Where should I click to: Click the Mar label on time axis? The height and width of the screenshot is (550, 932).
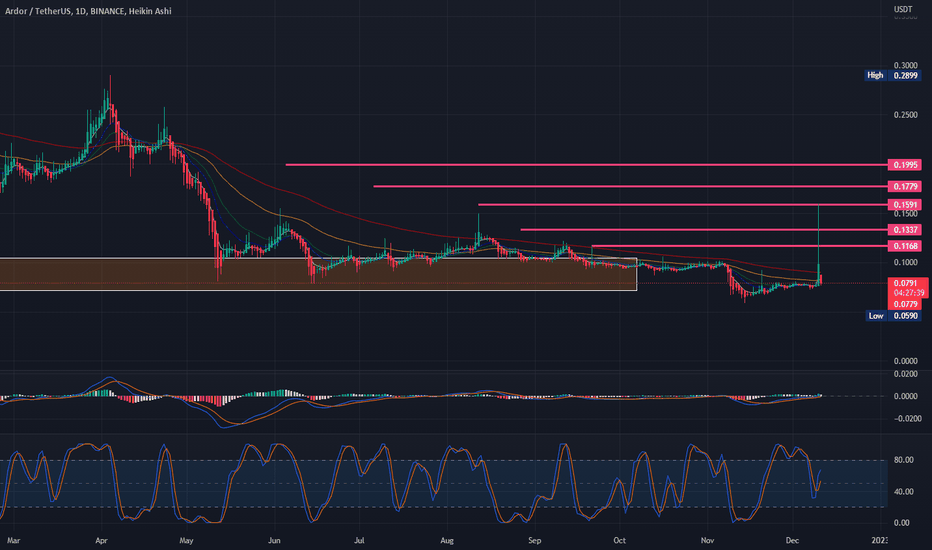pos(13,540)
